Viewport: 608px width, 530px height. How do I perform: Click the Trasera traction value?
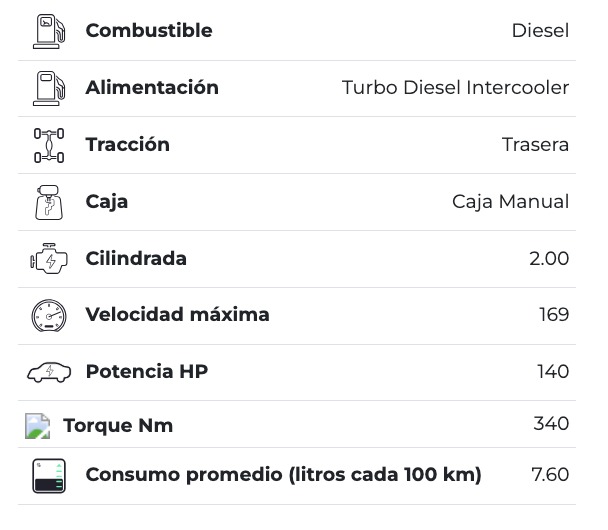point(535,145)
